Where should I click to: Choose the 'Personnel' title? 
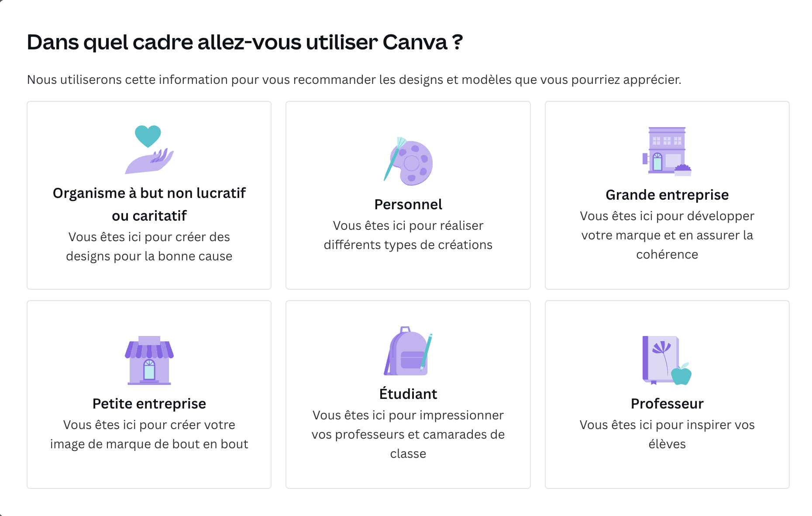click(x=408, y=204)
